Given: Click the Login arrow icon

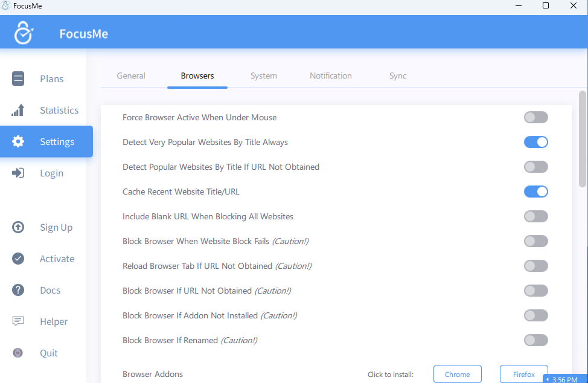Looking at the screenshot, I should [18, 173].
